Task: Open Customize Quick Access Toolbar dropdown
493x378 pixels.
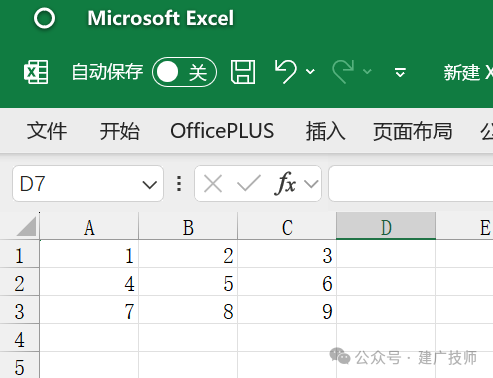Action: point(400,72)
